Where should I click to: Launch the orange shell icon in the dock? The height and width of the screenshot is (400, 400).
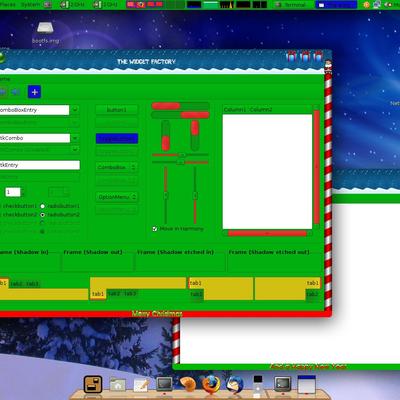tap(188, 384)
